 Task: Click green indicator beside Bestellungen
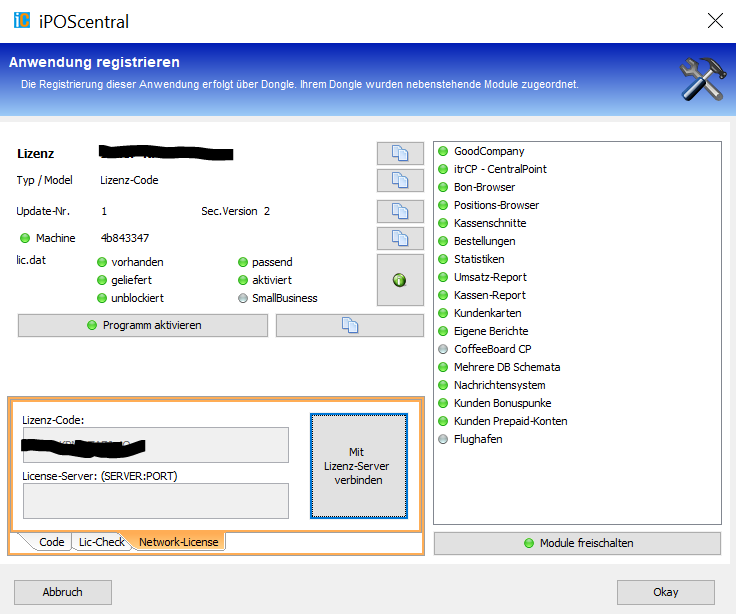[x=443, y=241]
